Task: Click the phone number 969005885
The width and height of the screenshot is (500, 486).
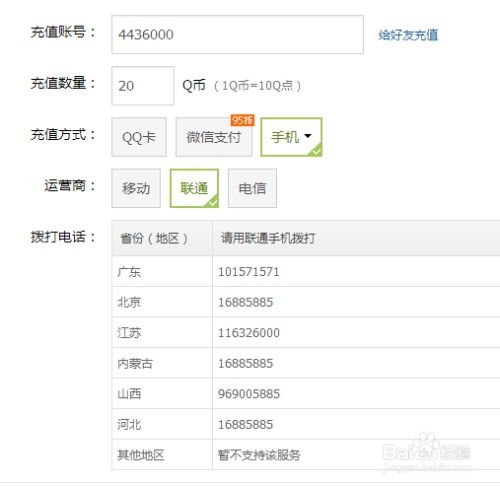Action: 249,394
